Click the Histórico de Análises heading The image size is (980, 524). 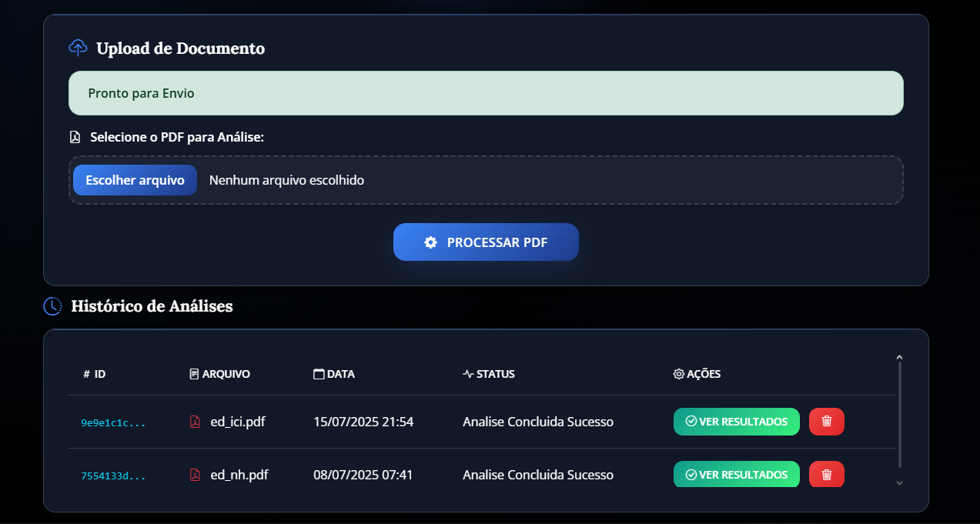pos(152,306)
